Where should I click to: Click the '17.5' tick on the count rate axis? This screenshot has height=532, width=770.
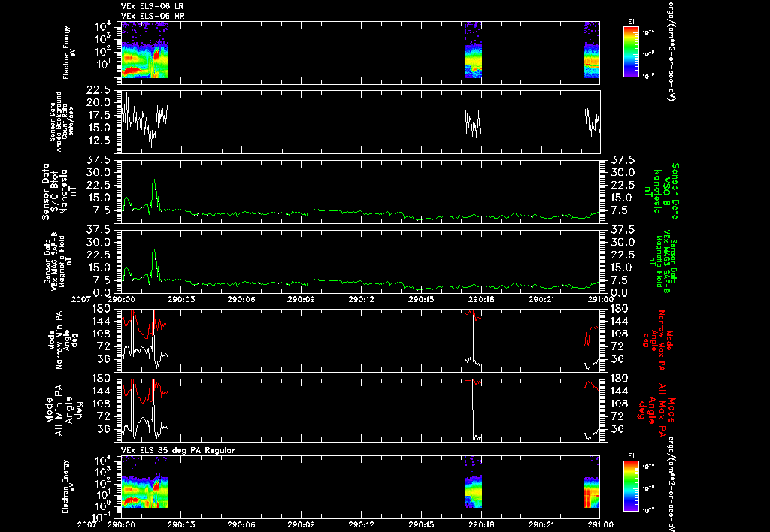point(100,115)
